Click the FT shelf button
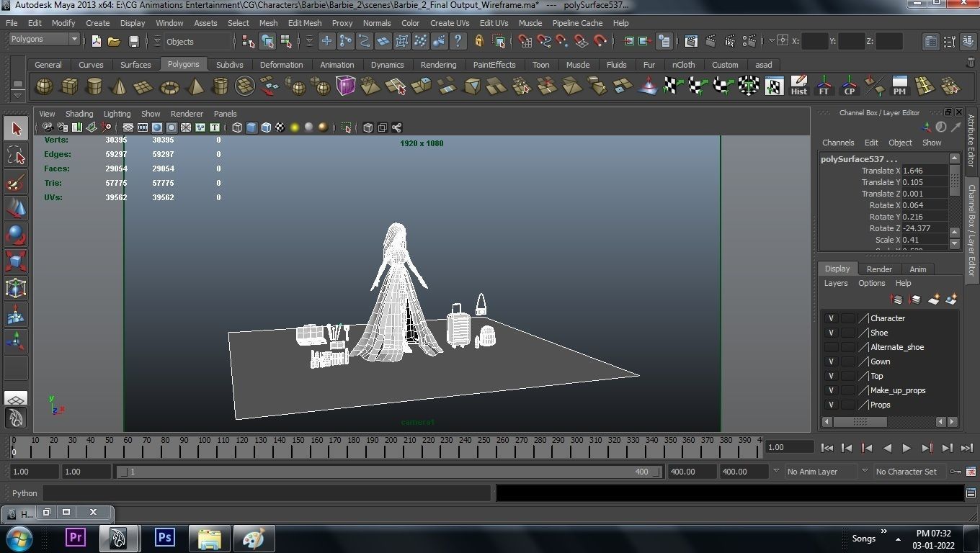This screenshot has width=980, height=553. click(824, 86)
